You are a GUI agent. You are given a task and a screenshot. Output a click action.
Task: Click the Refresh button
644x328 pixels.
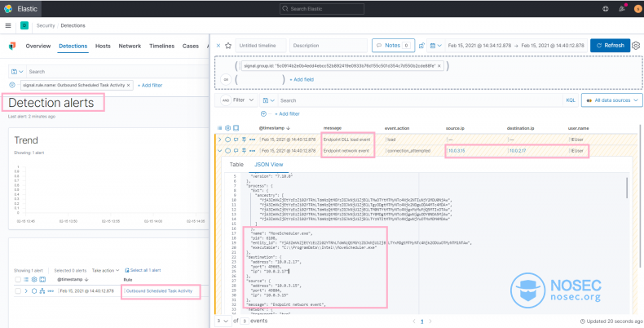click(x=610, y=46)
